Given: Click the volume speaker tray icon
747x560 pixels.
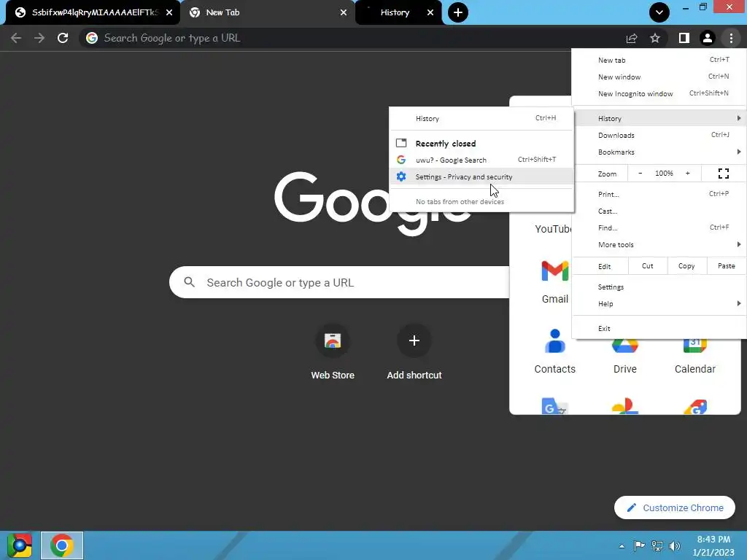Looking at the screenshot, I should 675,546.
